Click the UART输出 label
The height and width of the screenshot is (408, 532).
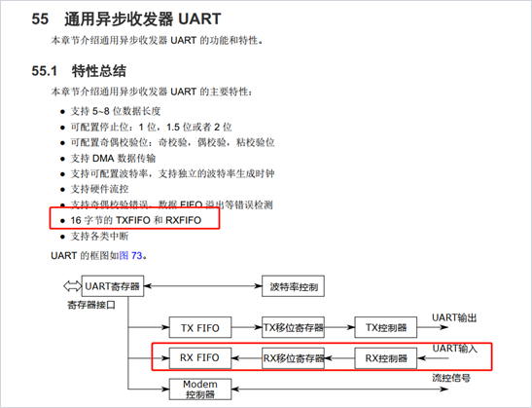tap(454, 317)
